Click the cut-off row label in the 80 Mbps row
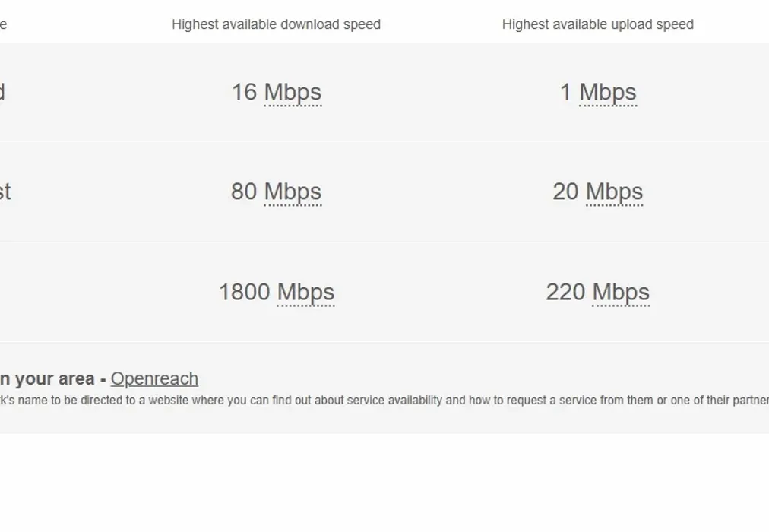Viewport: 769px width, 532px height. click(x=5, y=192)
